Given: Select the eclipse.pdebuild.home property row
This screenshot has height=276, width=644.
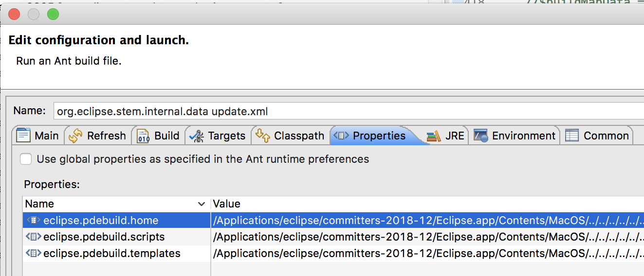Looking at the screenshot, I should (x=101, y=221).
